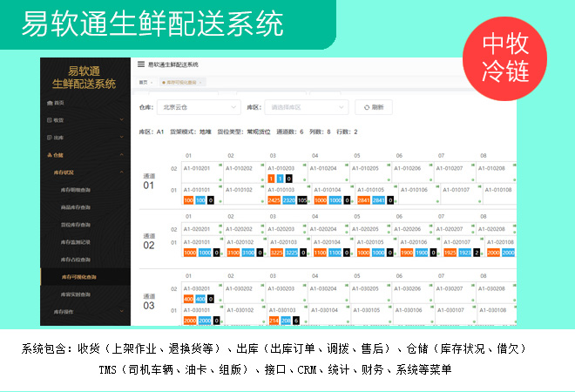Viewport: 575px width, 392px height.
Task: Click the 通道 03 aisle link
Action: (149, 302)
